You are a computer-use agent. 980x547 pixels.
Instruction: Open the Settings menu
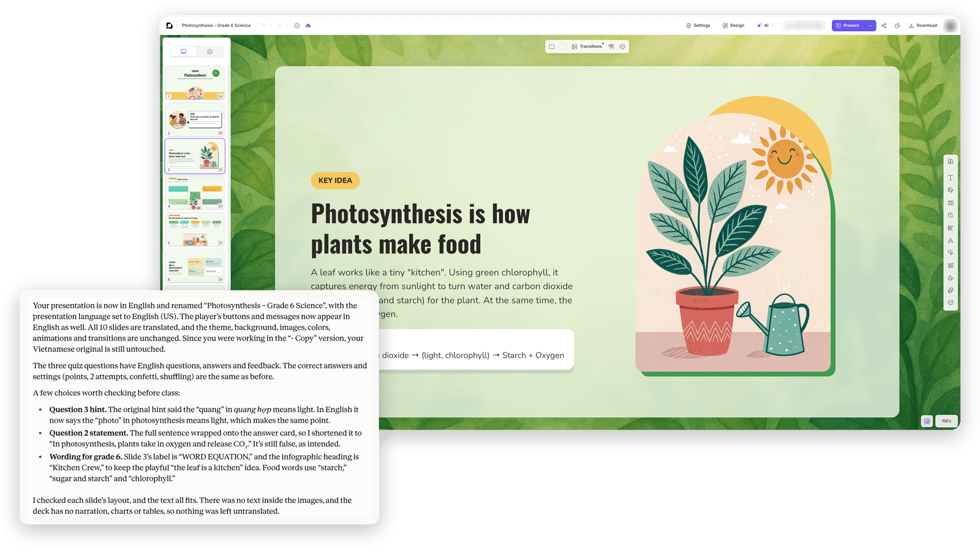pyautogui.click(x=698, y=26)
